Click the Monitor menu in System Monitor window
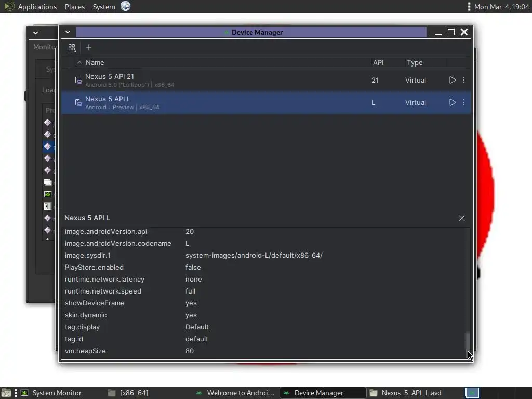The height and width of the screenshot is (399, 532). 44,47
